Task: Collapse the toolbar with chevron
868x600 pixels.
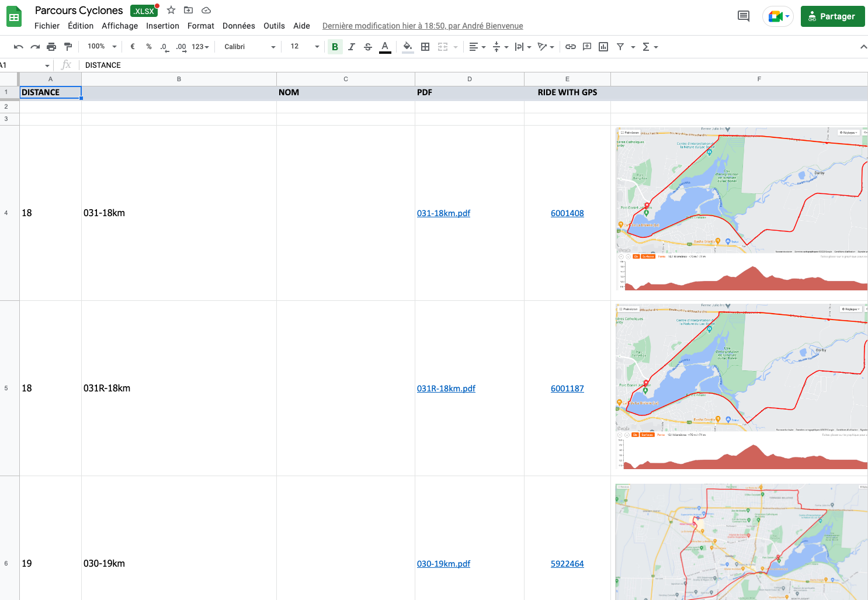Action: [863, 47]
